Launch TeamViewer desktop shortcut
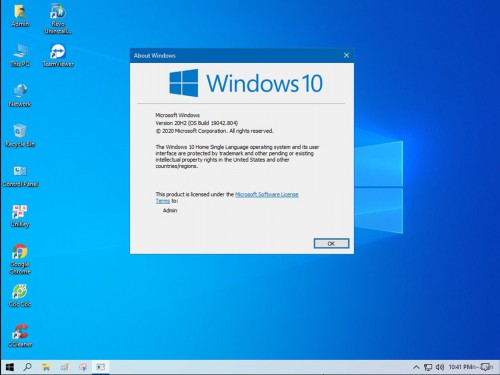This screenshot has height=375, width=500. (x=58, y=55)
